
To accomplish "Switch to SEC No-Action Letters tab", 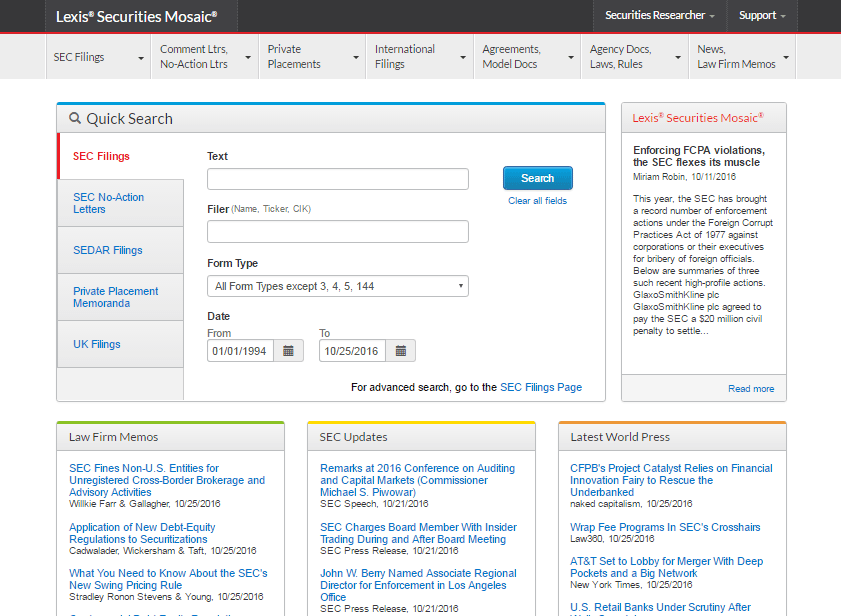I will 121,203.
